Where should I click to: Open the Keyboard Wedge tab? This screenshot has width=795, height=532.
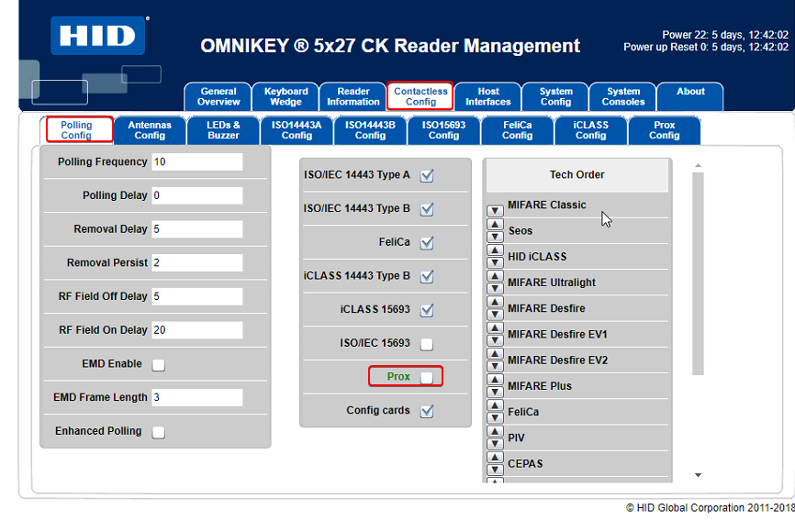286,96
